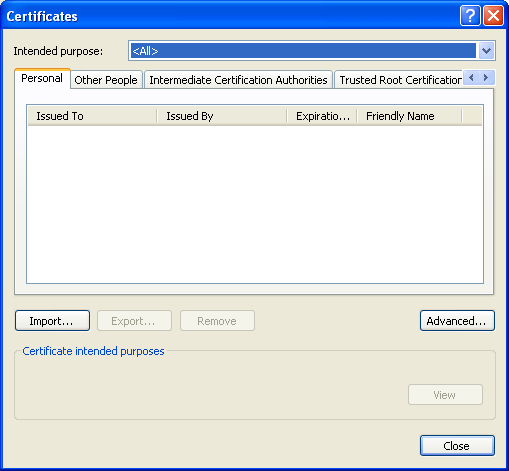Click the Export... button
The width and height of the screenshot is (509, 471).
pos(134,321)
